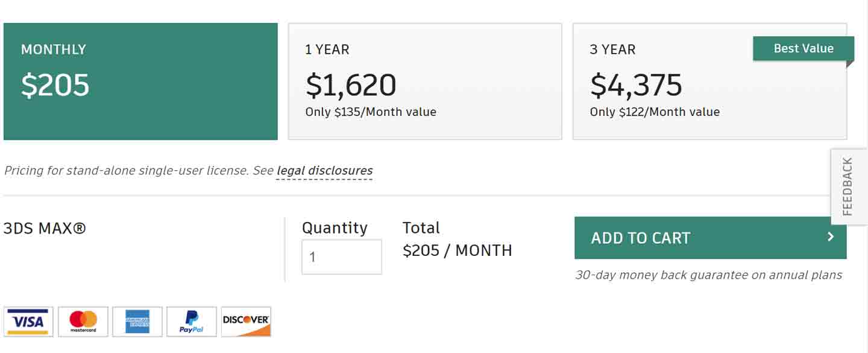Screen dimensions: 868x353
Task: Click the 3DS MAX product name
Action: (x=45, y=229)
